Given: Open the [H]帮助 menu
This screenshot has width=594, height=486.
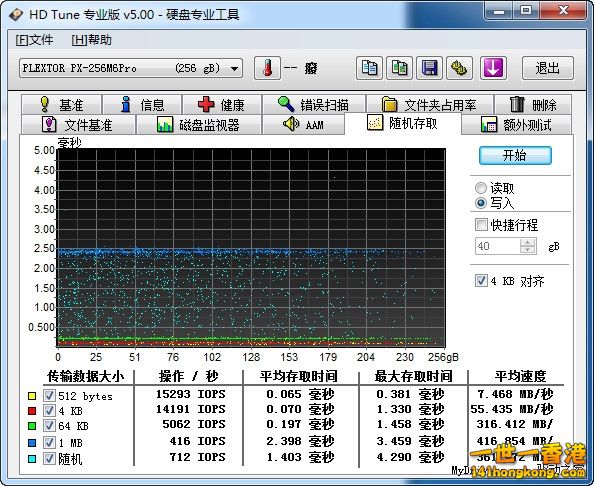Looking at the screenshot, I should (x=91, y=40).
